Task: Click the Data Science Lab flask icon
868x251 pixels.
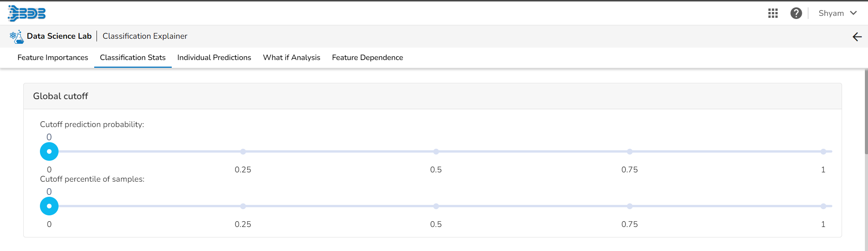Action: point(16,36)
